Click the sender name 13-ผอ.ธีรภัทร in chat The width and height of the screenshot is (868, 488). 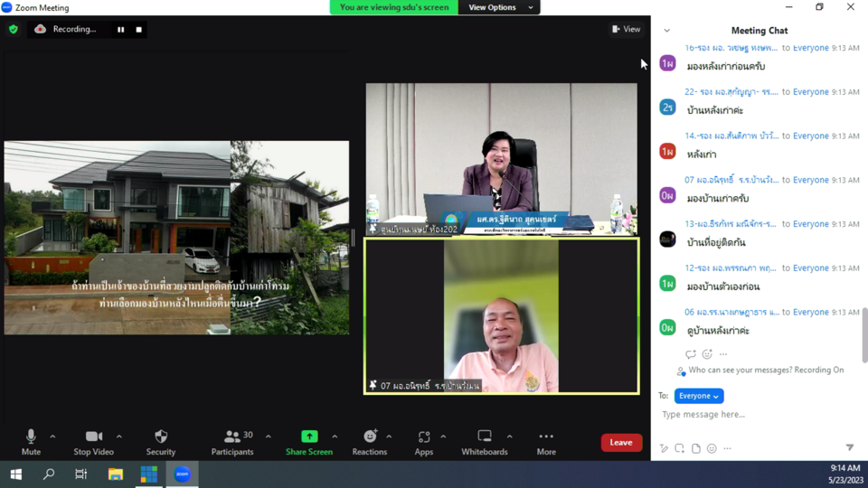coord(731,224)
